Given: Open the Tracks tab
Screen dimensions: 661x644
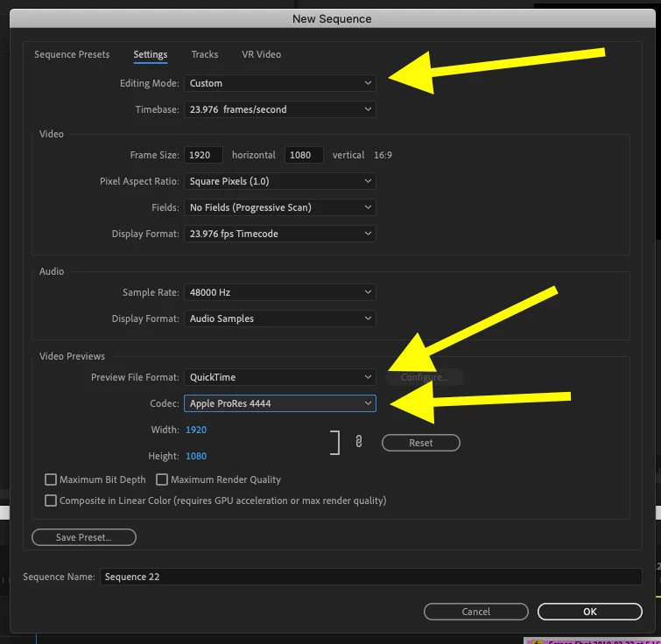Looking at the screenshot, I should (x=205, y=54).
